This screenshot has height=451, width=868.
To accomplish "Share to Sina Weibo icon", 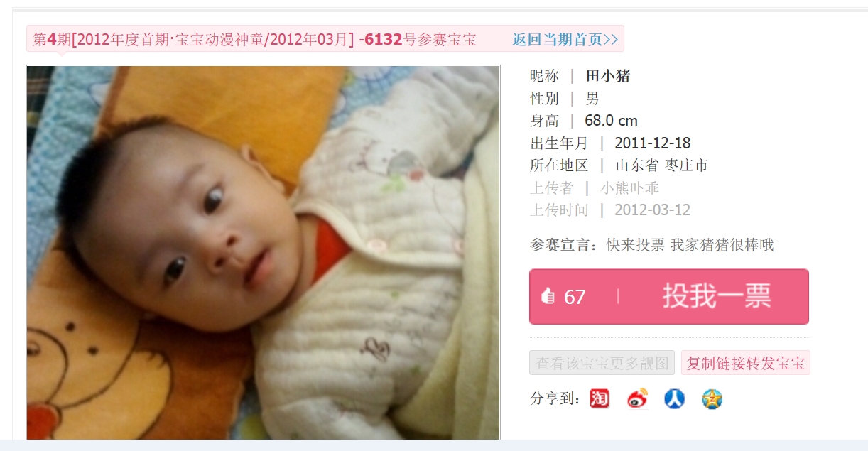I will click(637, 399).
